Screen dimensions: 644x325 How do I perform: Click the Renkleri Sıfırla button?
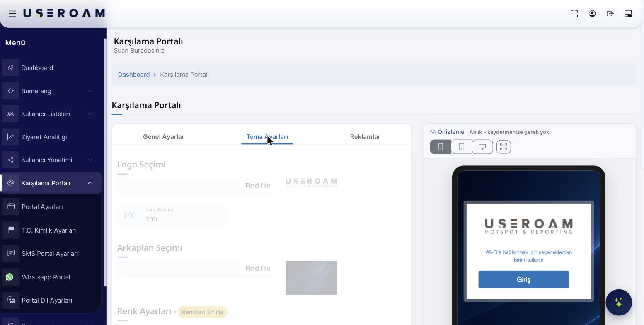coord(203,312)
